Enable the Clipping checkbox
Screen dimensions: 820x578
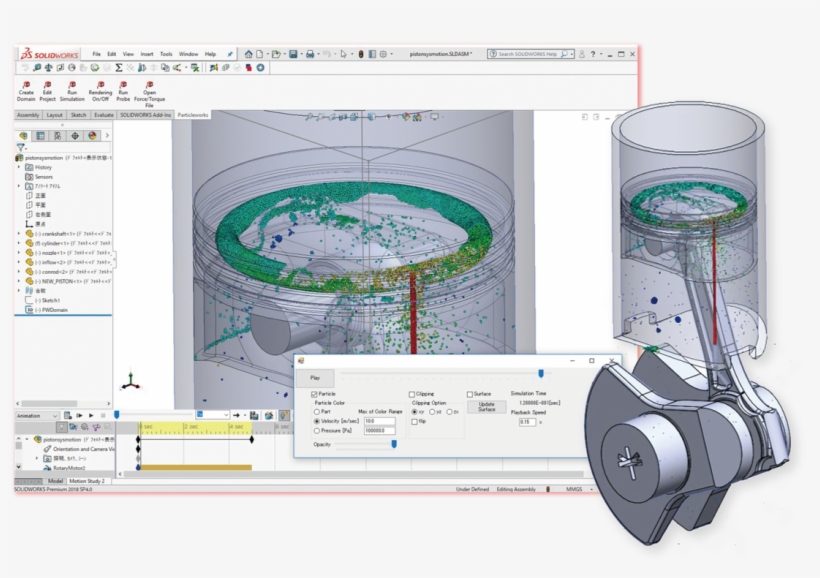[412, 394]
